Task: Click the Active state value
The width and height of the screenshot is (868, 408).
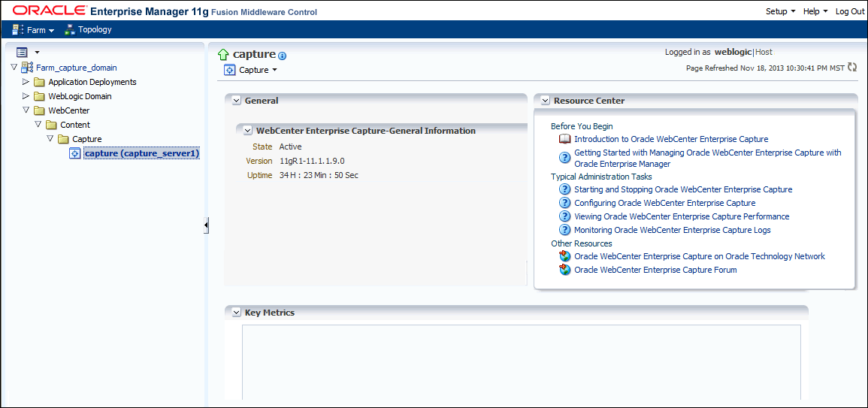Action: click(x=290, y=147)
